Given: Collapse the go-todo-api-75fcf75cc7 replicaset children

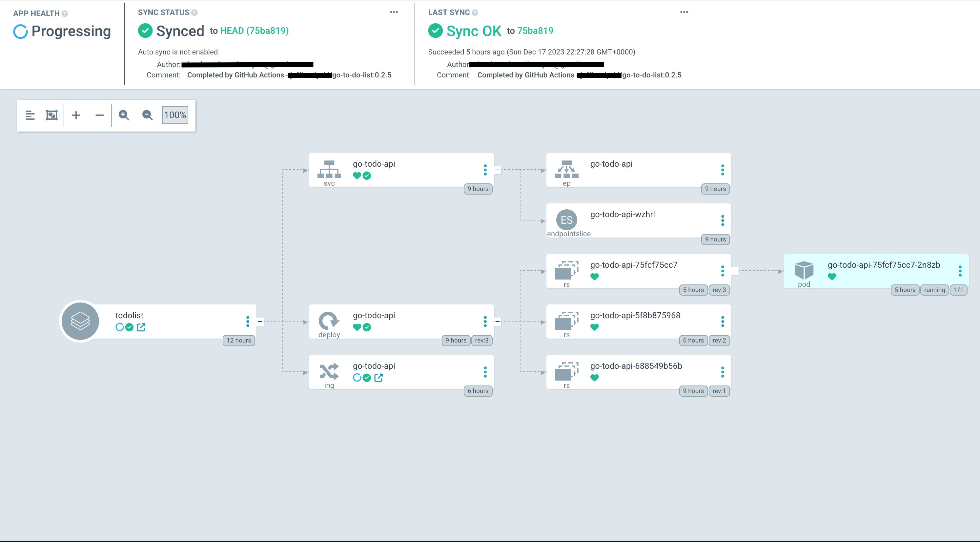Looking at the screenshot, I should tap(735, 271).
